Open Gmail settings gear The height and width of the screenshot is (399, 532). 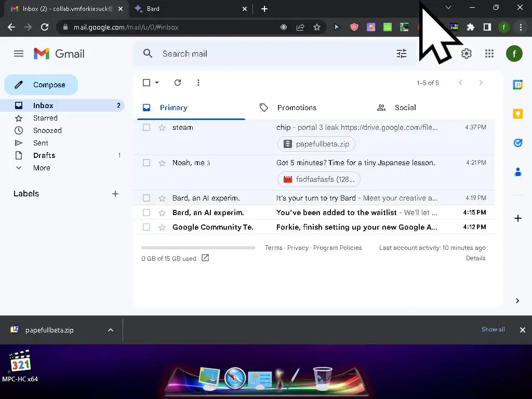(x=466, y=54)
